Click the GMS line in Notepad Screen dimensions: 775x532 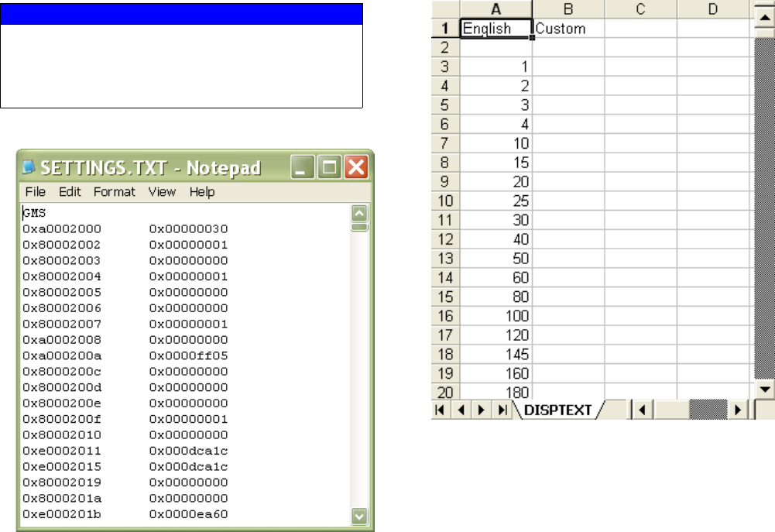tap(34, 213)
